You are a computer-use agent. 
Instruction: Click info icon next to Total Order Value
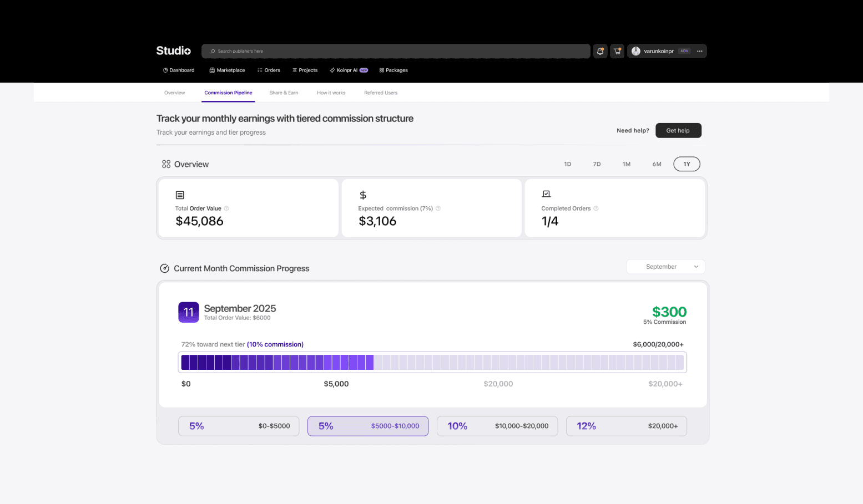[226, 208]
